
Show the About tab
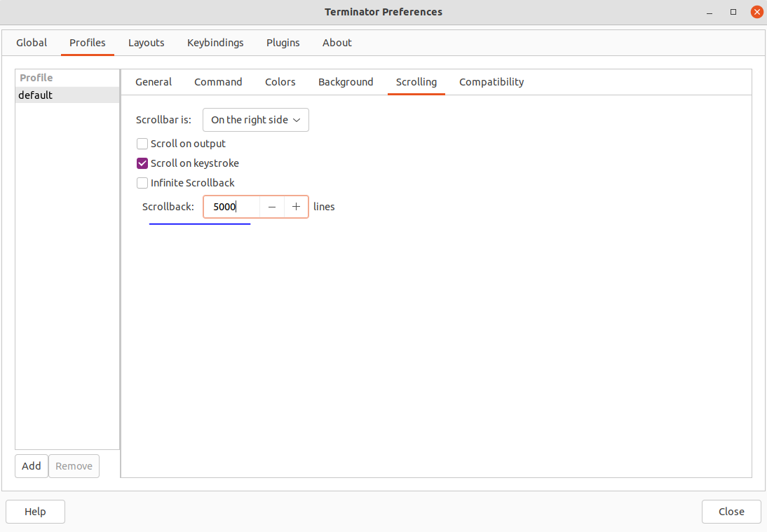[337, 43]
